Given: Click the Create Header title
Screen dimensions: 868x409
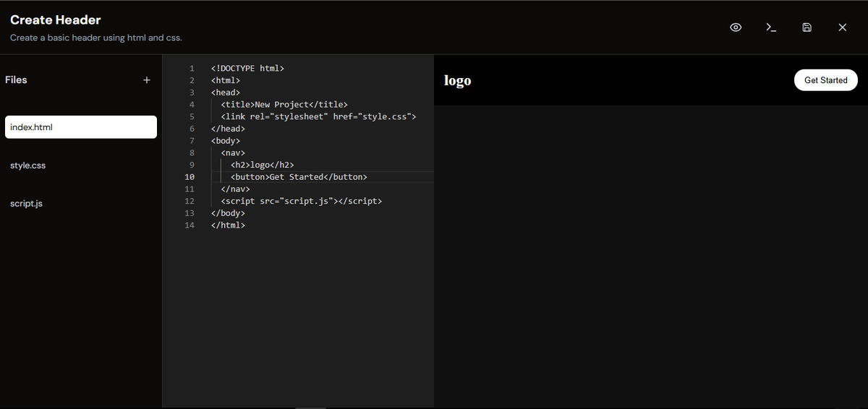Looking at the screenshot, I should tap(56, 20).
